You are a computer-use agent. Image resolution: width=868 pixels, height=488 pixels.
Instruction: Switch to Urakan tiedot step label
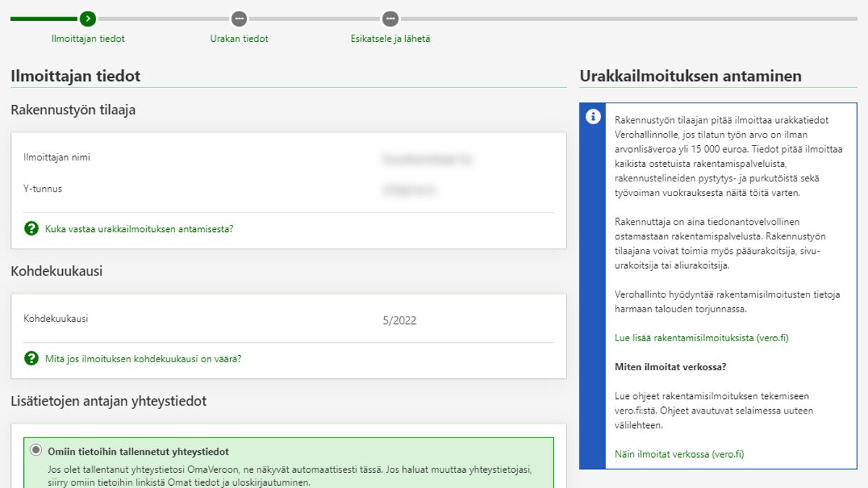coord(239,39)
